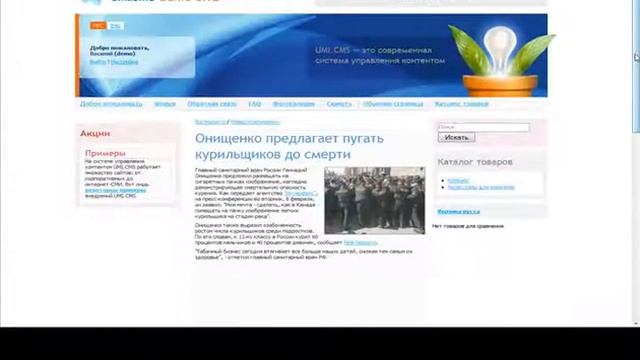Click the Выйти logout link
The height and width of the screenshot is (360, 640).
pos(98,62)
